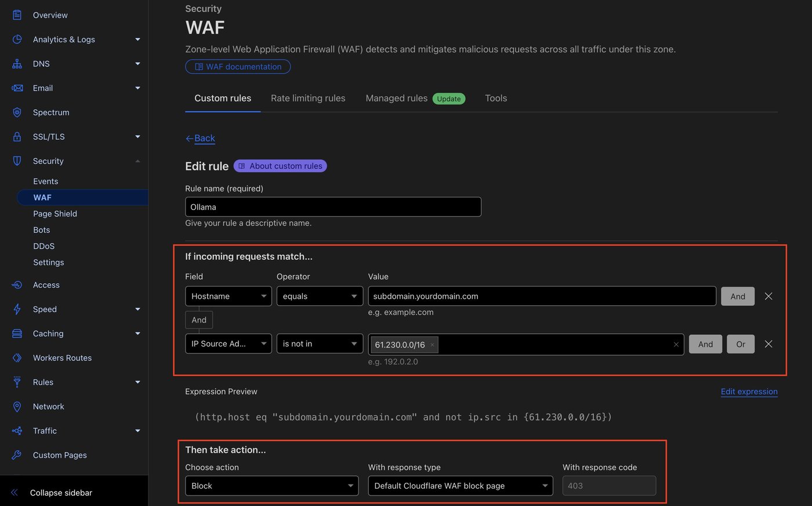
Task: Click the hostname value input field
Action: pyautogui.click(x=542, y=297)
